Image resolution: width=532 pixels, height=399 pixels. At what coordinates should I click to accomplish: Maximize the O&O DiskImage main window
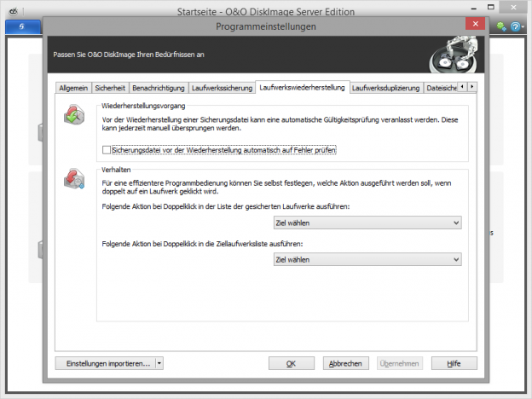(491, 7)
